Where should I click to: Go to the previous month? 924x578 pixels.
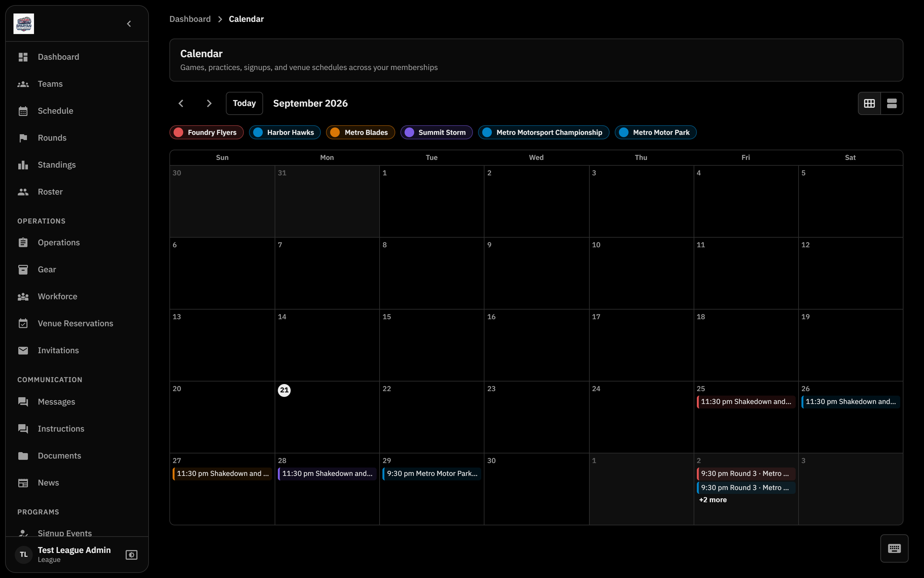[x=181, y=103]
